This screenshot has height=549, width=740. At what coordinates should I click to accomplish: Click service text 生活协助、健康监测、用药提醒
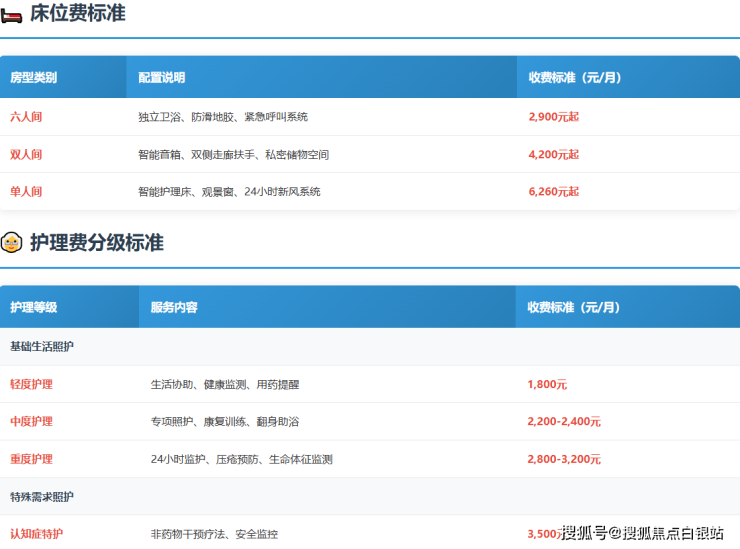click(225, 384)
